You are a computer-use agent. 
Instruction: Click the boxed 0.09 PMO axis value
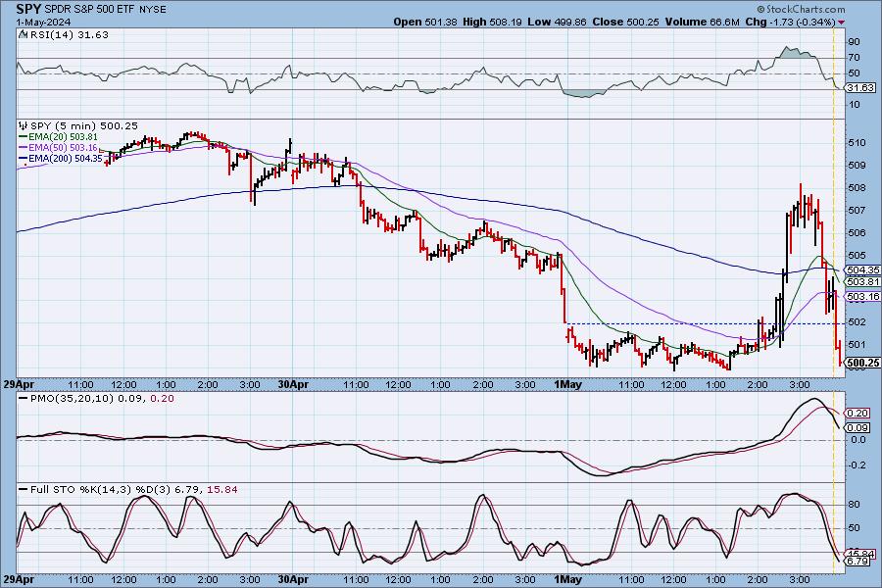click(x=857, y=427)
